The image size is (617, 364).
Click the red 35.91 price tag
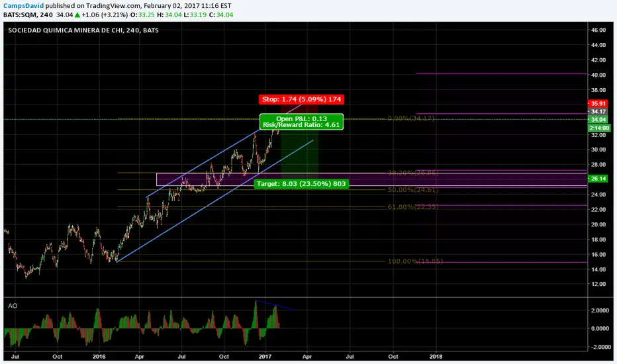[598, 103]
